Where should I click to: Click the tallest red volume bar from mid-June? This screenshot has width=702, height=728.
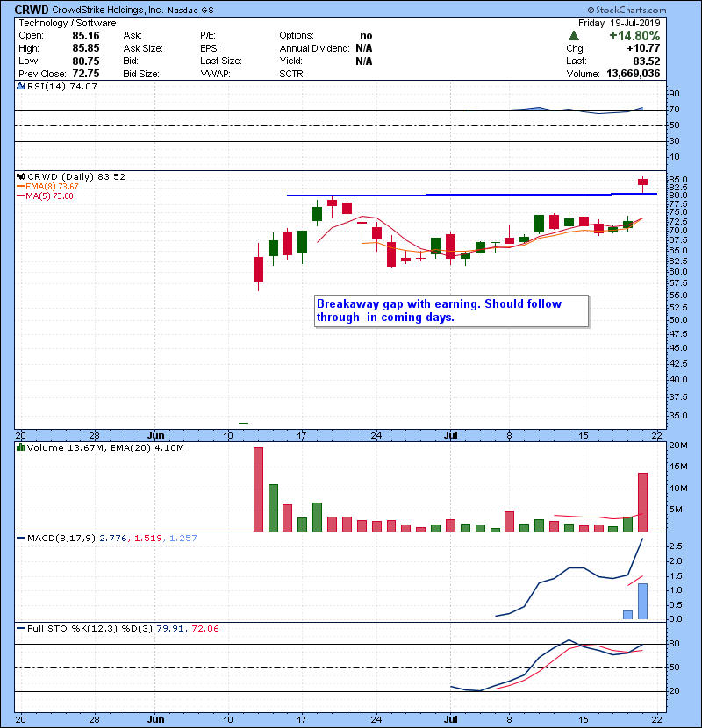pos(258,489)
